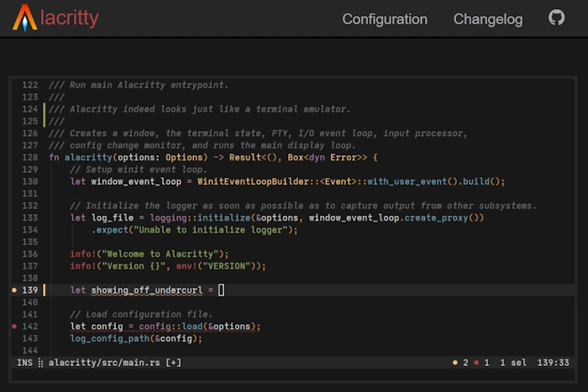Click 'log_file' variable on line 133
588x392 pixels.
[x=113, y=217]
